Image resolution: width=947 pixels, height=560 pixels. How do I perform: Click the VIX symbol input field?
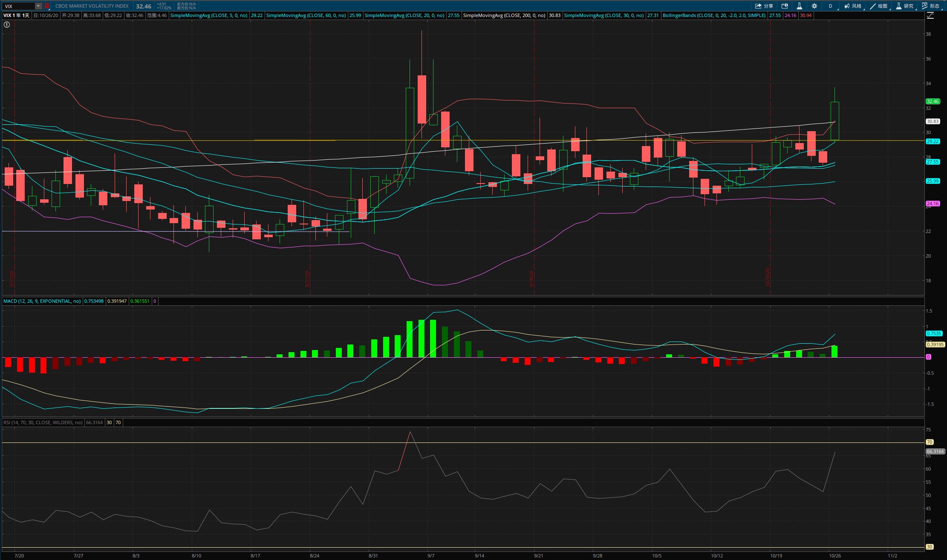click(19, 6)
